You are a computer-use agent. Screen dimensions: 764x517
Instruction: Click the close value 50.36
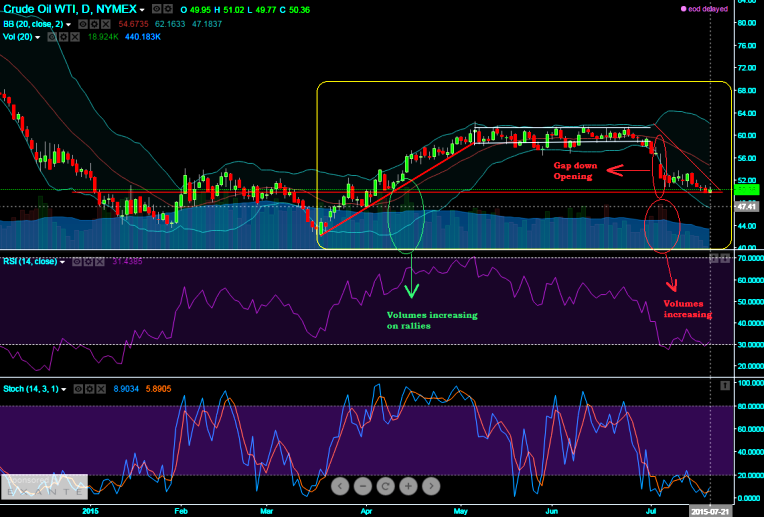click(x=300, y=10)
